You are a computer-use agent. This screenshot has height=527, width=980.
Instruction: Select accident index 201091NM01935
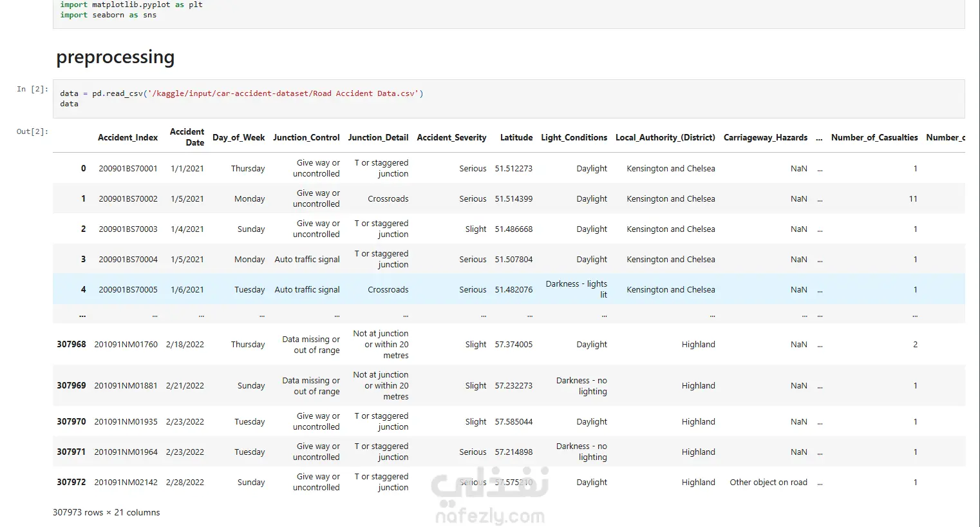(x=126, y=421)
